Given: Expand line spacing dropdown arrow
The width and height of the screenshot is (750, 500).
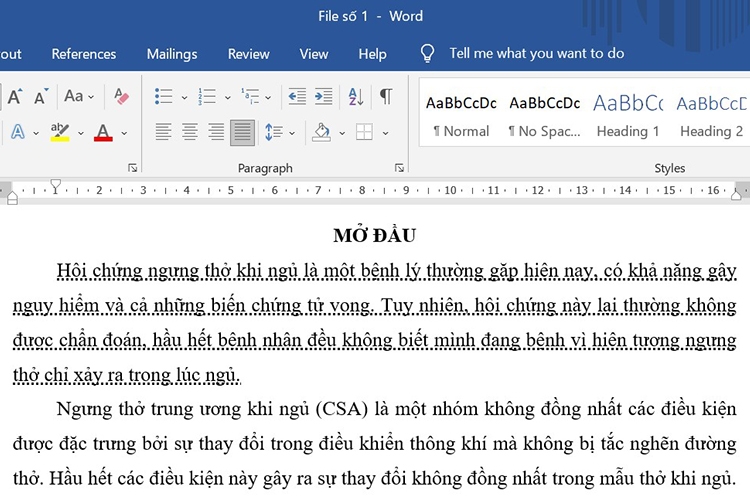Looking at the screenshot, I should point(292,133).
